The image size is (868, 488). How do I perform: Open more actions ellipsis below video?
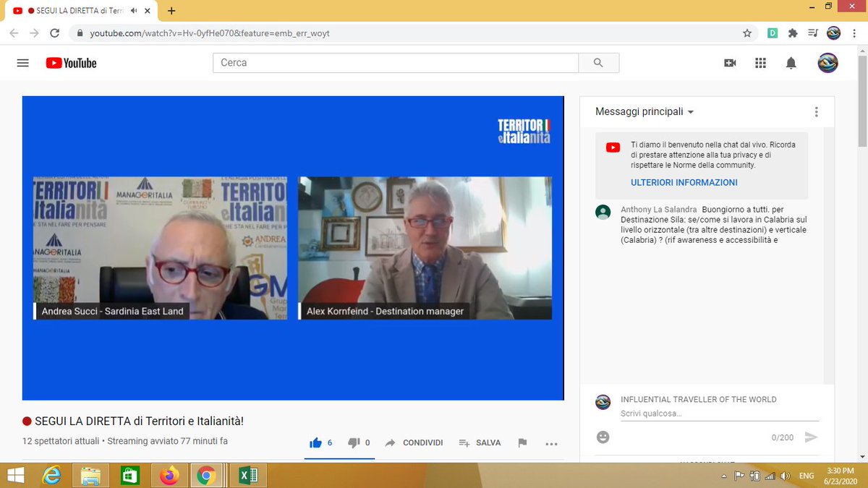click(x=551, y=443)
